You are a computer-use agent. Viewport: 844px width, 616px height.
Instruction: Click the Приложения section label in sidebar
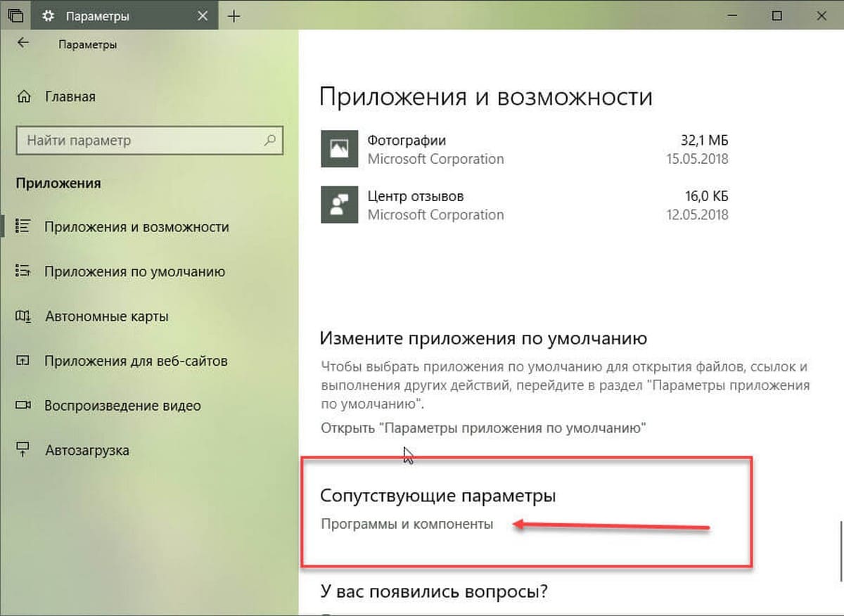click(58, 183)
